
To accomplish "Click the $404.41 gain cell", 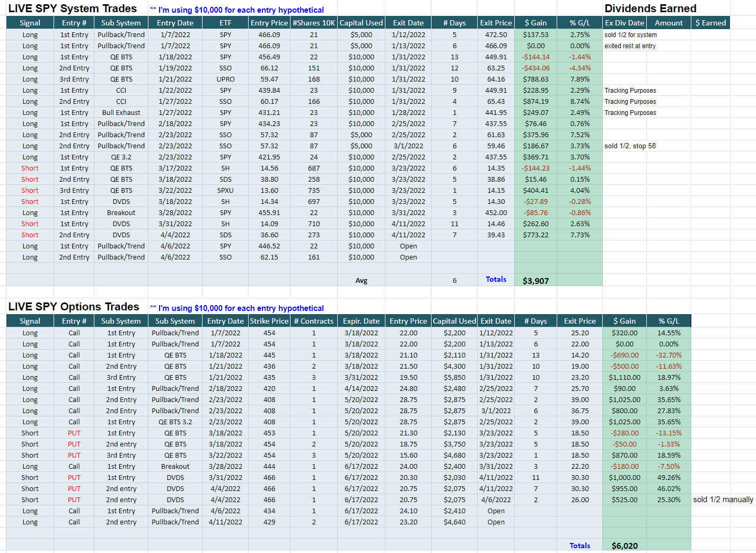I will click(x=535, y=190).
